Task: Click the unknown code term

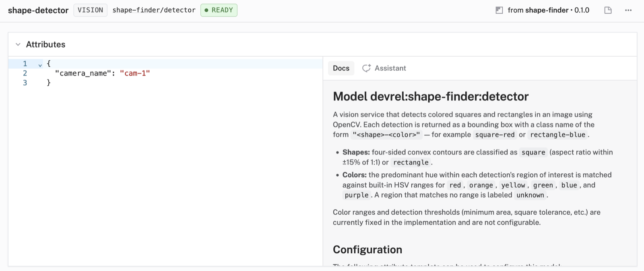Action: 530,195
